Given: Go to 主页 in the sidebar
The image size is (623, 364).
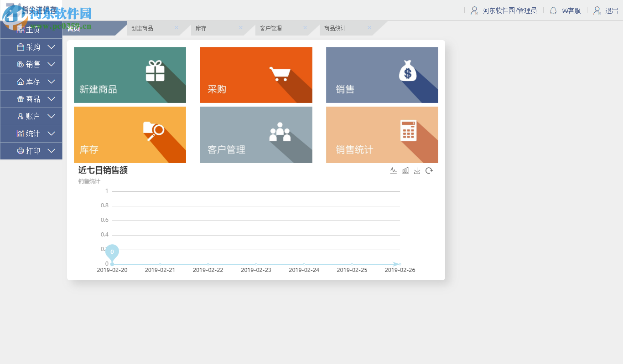Looking at the screenshot, I should (31, 30).
